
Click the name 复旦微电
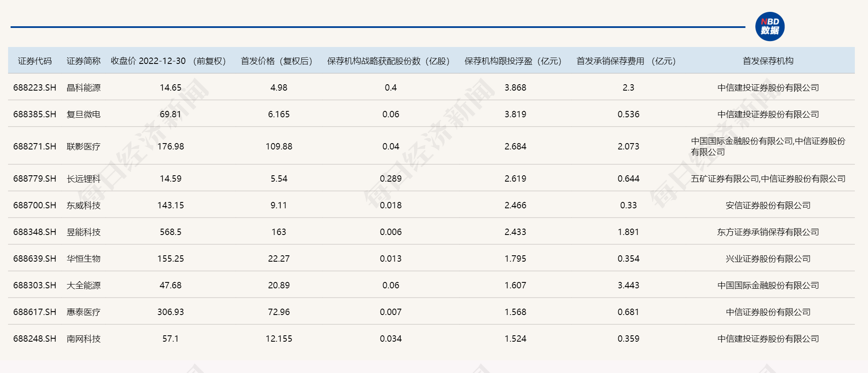tap(83, 114)
